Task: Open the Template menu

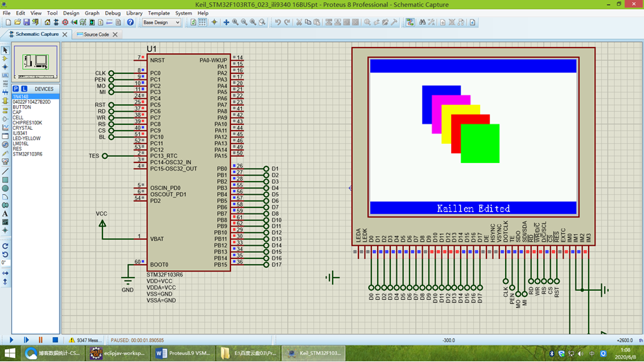Action: click(158, 13)
